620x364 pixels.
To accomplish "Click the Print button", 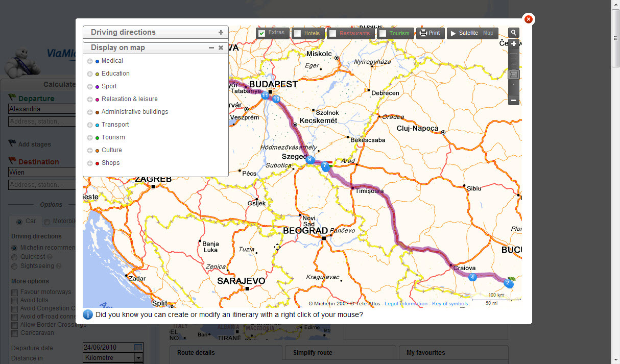I will [430, 33].
